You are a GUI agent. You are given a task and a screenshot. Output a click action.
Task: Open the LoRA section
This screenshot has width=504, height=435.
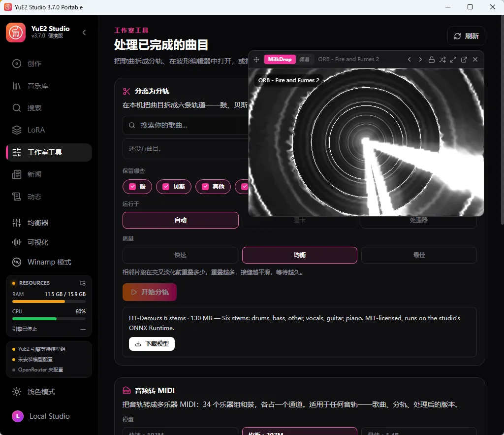coord(49,130)
